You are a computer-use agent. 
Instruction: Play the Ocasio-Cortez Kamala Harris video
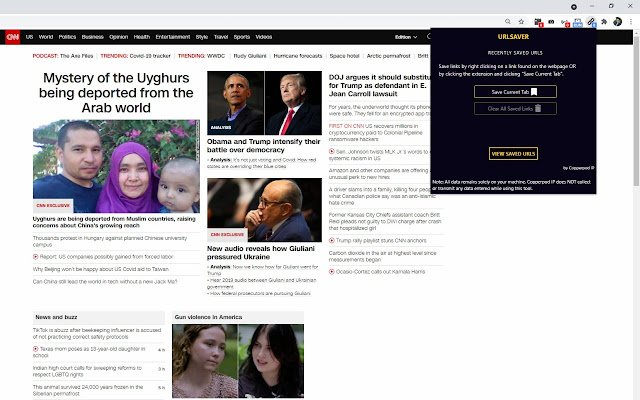click(332, 271)
